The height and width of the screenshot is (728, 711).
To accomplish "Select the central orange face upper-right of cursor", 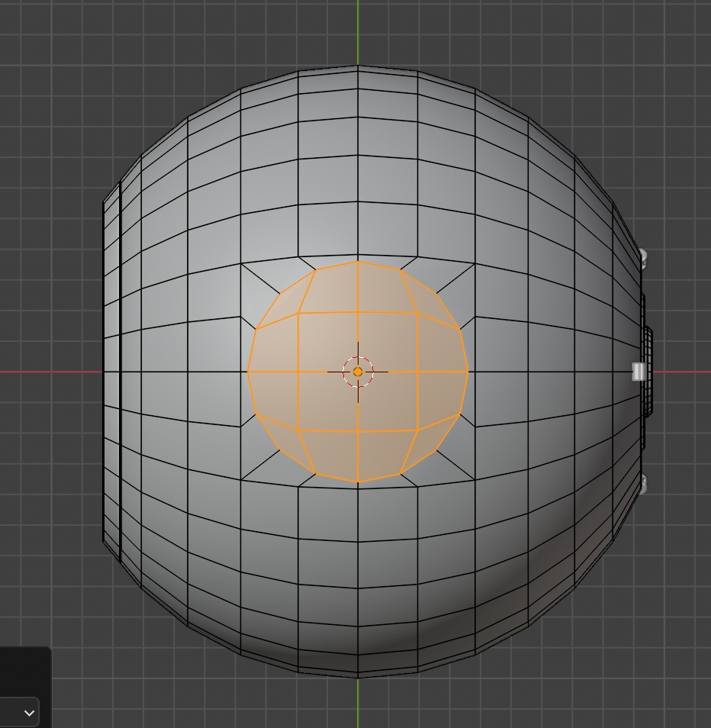I will tap(388, 342).
